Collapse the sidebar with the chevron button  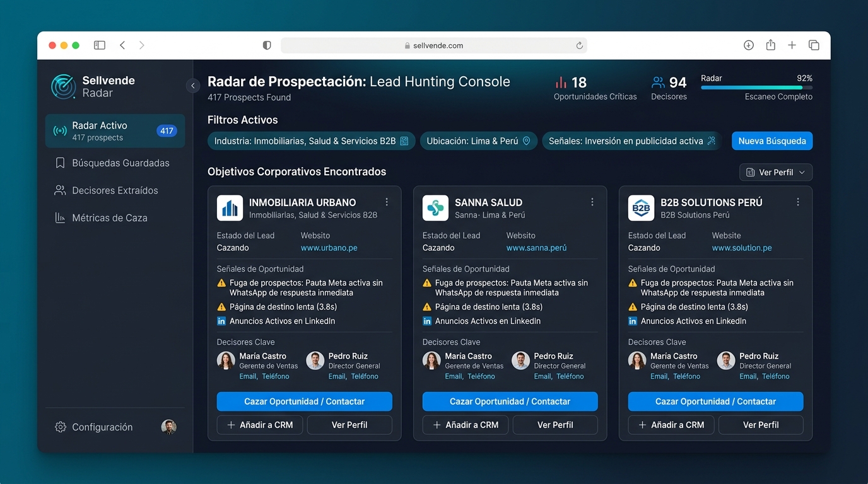(194, 86)
